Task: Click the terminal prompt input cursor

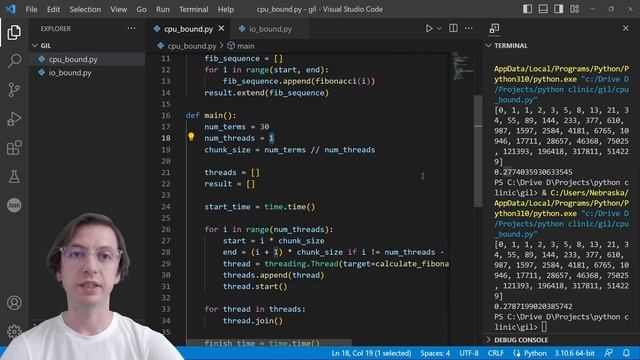Action: 544,327
